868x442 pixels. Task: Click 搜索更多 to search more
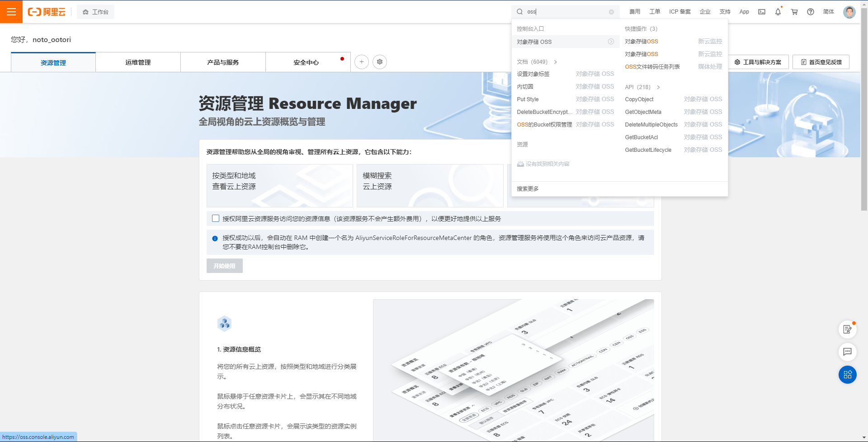528,188
